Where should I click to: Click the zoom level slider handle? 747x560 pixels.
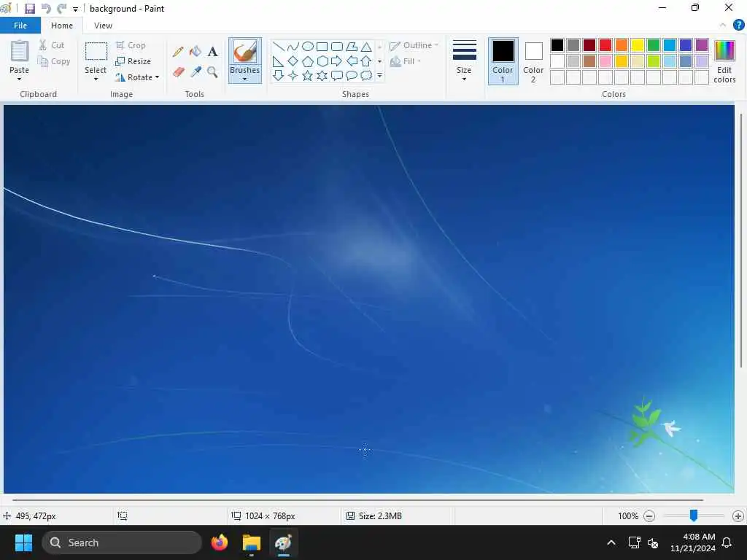(694, 515)
